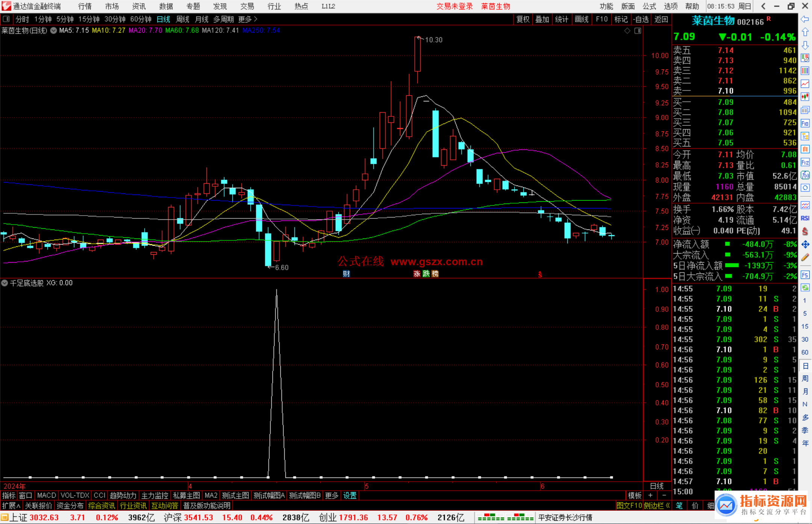Click the 返回 button
The width and height of the screenshot is (812, 524).
[x=661, y=19]
